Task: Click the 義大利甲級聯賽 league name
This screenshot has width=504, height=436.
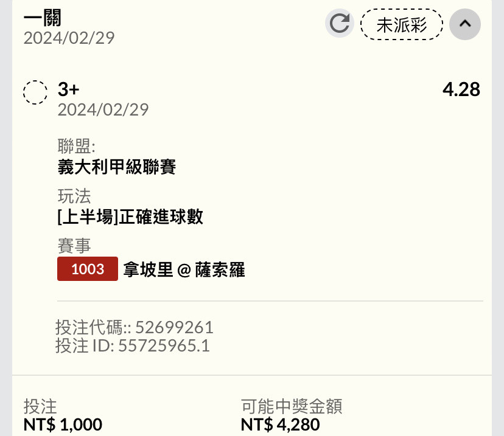Action: pos(117,167)
